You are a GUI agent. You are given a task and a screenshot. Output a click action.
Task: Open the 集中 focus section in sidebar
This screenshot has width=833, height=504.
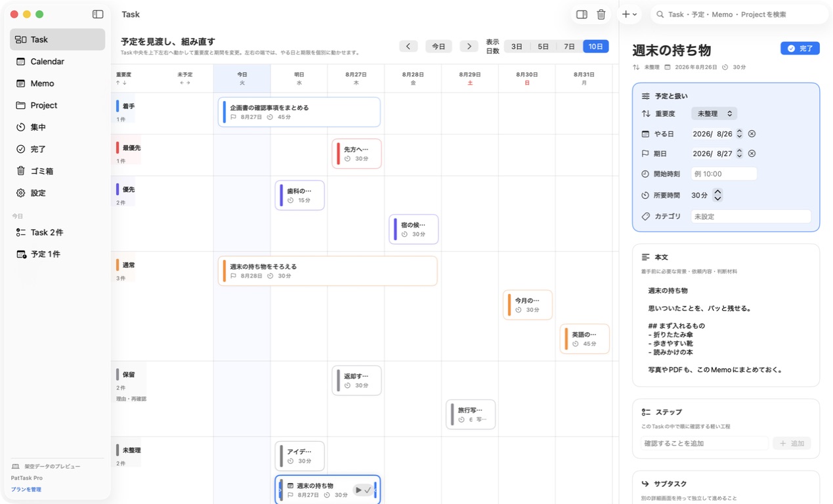click(x=58, y=127)
